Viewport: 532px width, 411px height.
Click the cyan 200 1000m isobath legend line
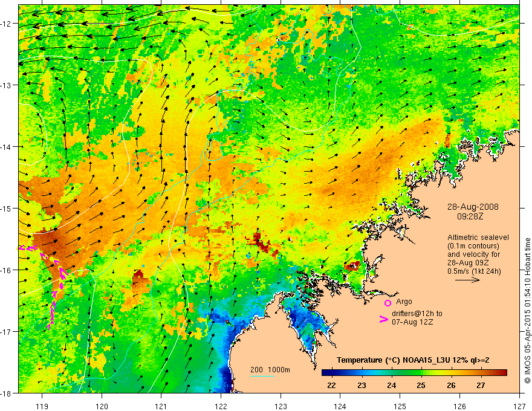[262, 376]
